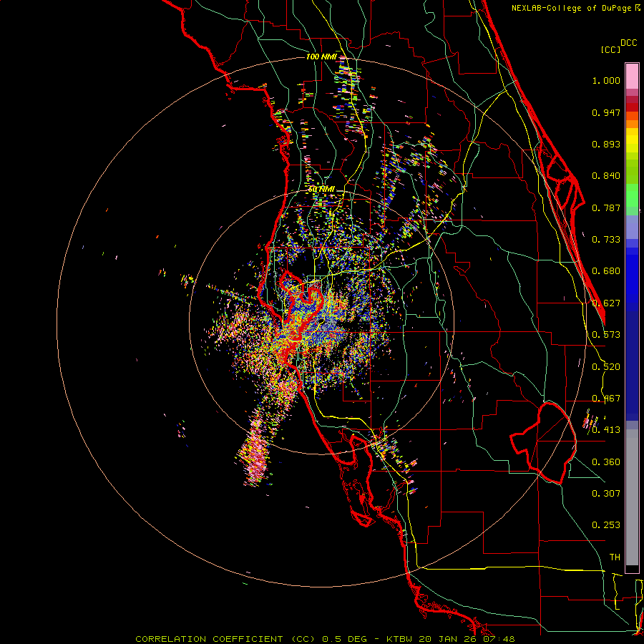Click the 0.520 scale value
This screenshot has height=644, width=644.
pyautogui.click(x=606, y=367)
